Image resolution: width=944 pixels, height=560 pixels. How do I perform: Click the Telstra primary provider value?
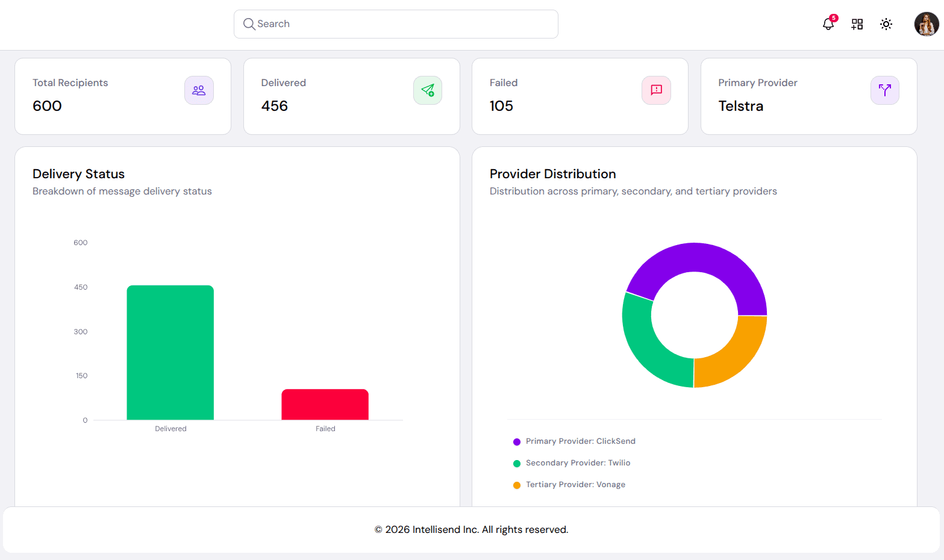point(740,106)
